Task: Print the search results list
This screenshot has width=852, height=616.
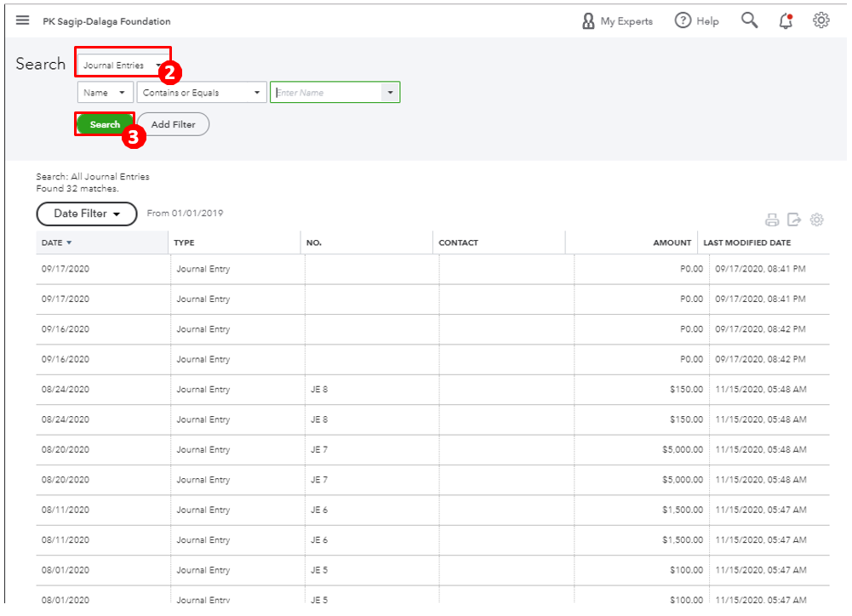Action: 772,220
